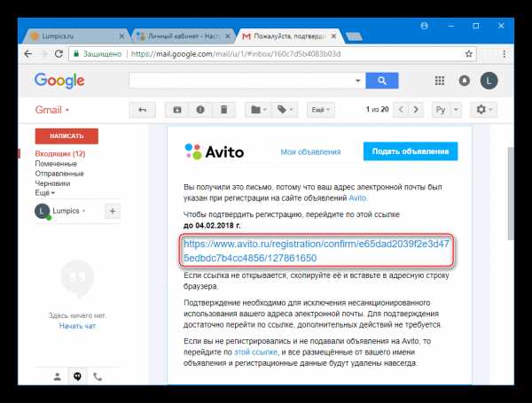
Task: Click the address bar URL
Action: pos(236,54)
